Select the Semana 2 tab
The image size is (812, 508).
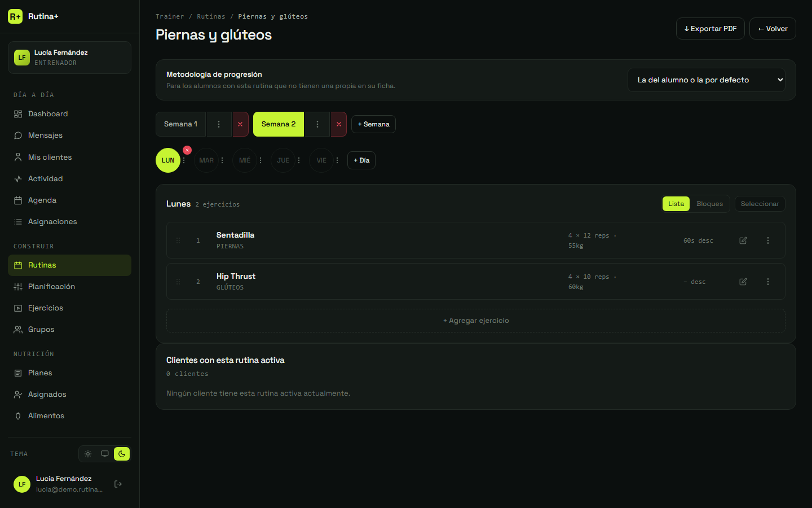[279, 124]
